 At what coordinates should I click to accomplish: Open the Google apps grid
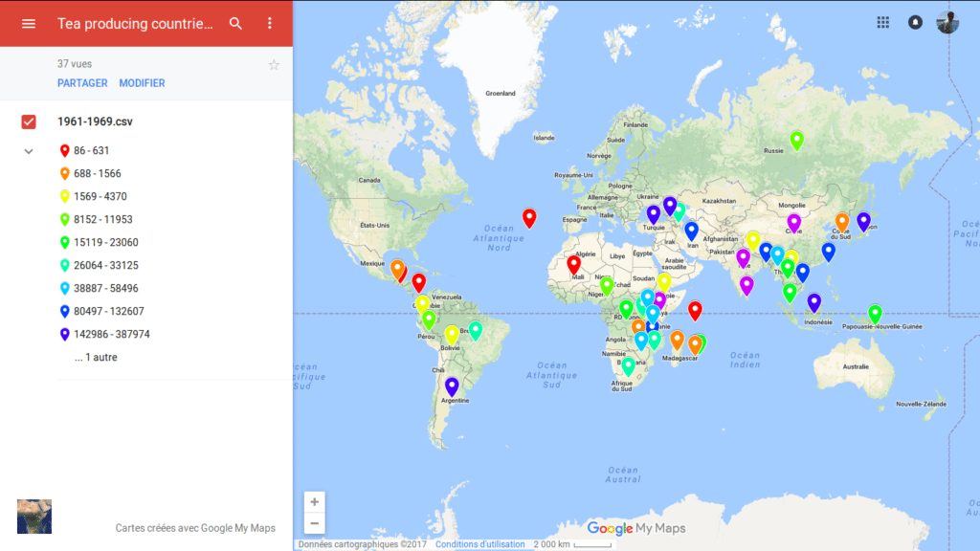coord(882,23)
